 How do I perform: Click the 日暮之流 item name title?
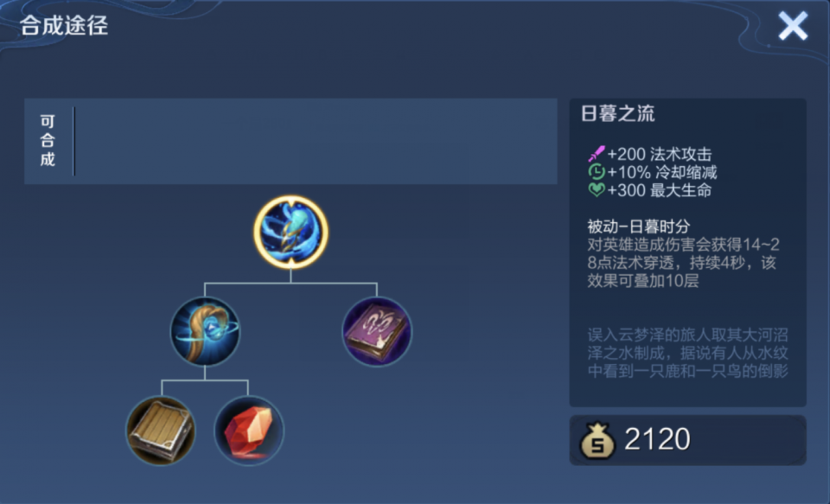[617, 113]
